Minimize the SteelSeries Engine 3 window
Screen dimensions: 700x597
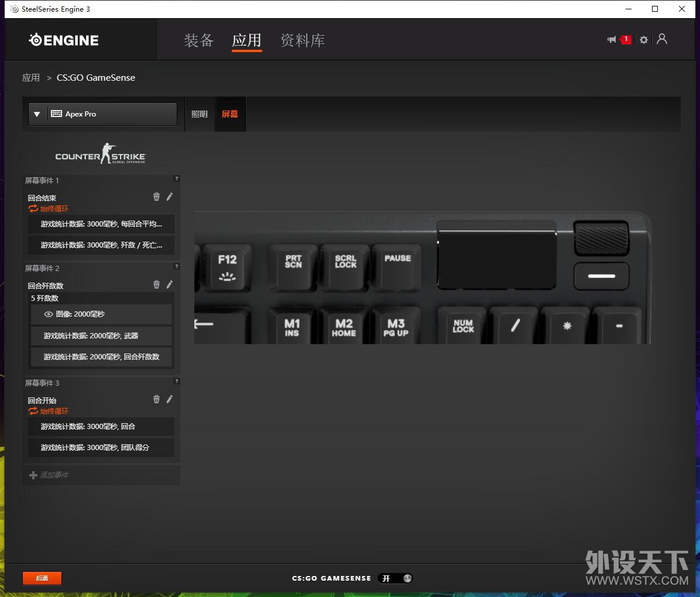(x=629, y=9)
